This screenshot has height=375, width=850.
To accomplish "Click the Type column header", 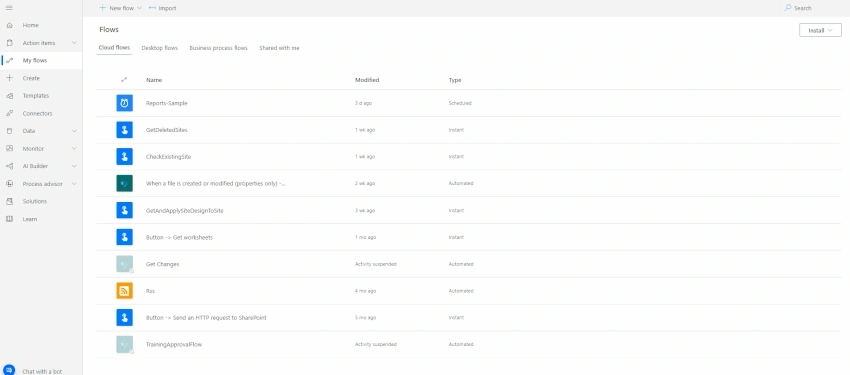I will (x=455, y=80).
